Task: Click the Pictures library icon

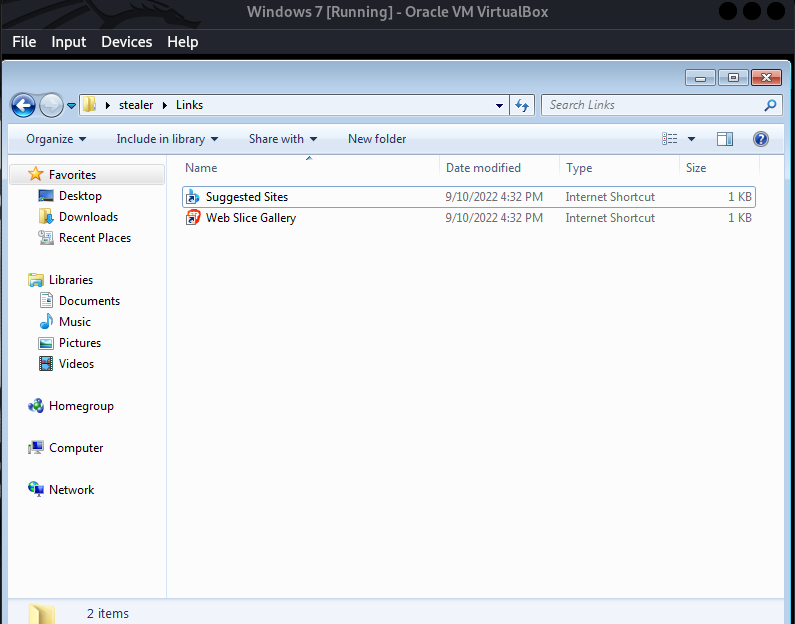Action: [x=46, y=343]
